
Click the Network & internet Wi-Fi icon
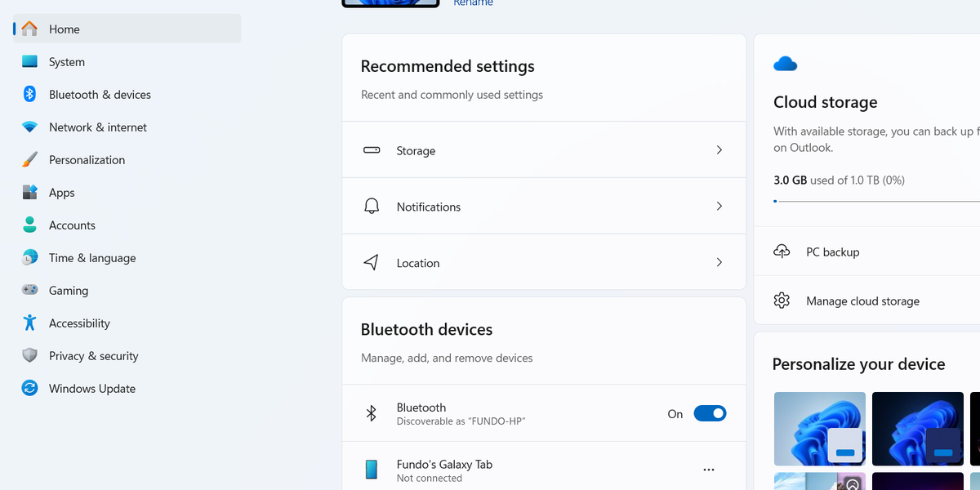[29, 127]
